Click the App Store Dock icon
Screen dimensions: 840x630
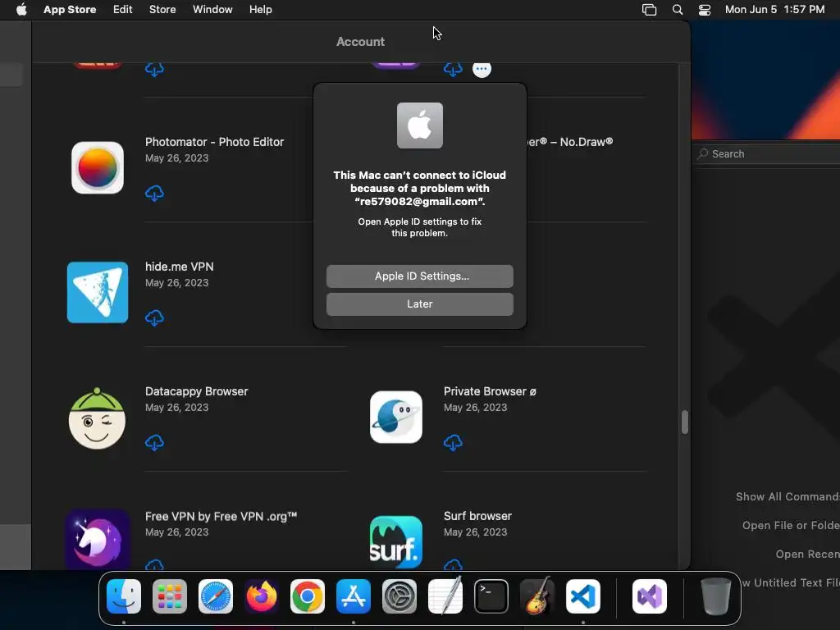(x=354, y=596)
